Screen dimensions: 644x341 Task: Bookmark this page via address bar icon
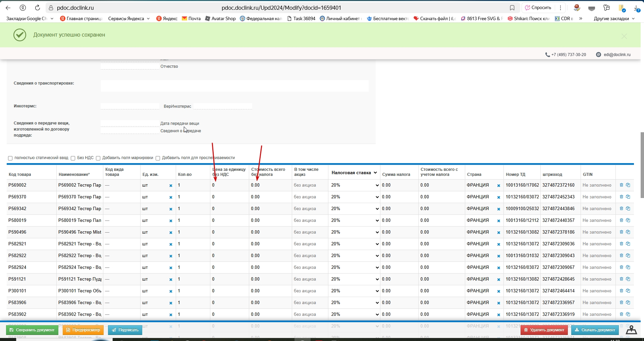coord(512,8)
